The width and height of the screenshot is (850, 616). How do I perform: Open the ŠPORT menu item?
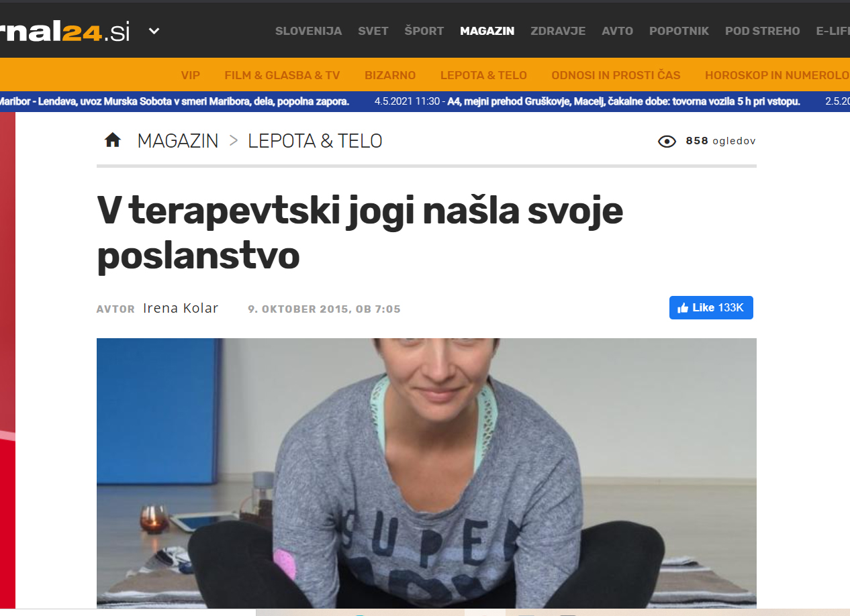[424, 31]
